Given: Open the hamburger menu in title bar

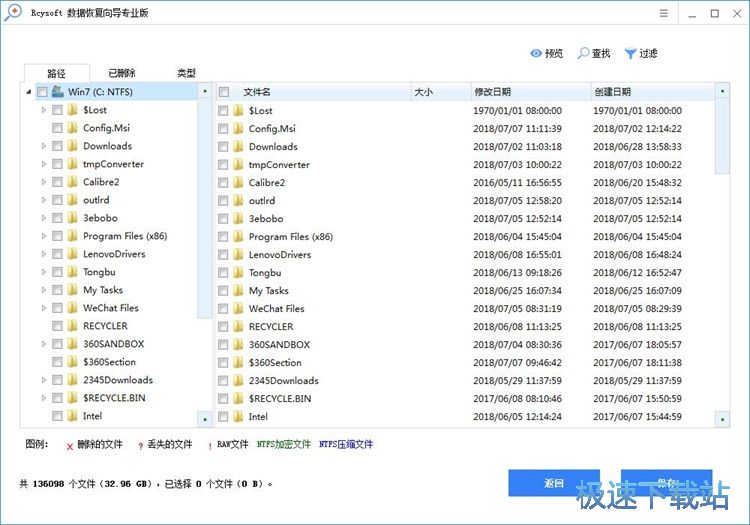Looking at the screenshot, I should point(663,13).
